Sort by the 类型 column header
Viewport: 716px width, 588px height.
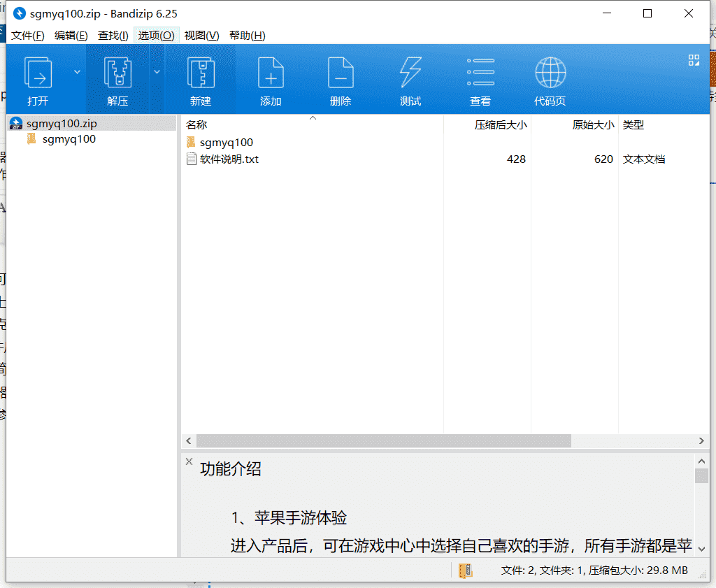633,124
